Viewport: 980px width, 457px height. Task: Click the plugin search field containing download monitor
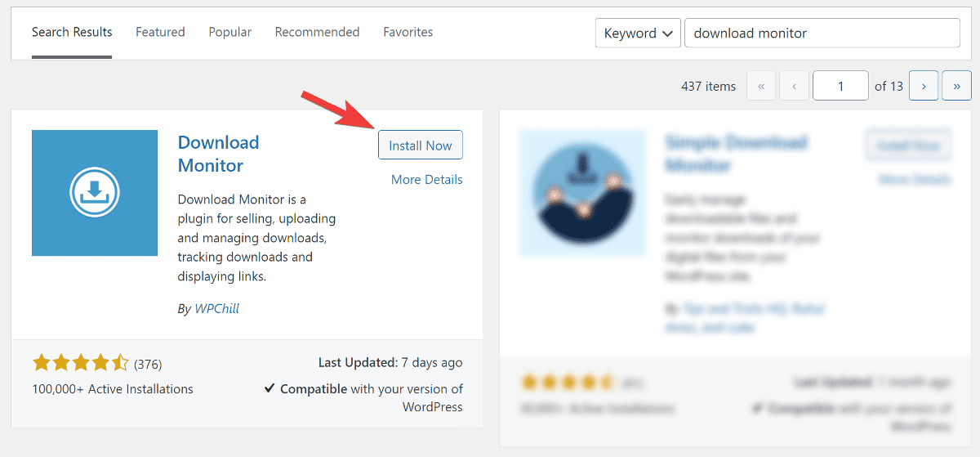(822, 34)
